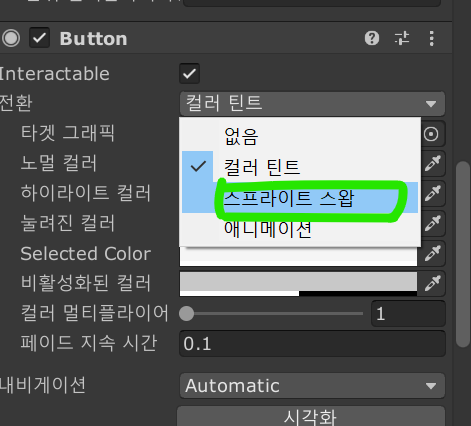Screen dimensions: 471x426
Task: Open the Button component preset settings icon
Action: tap(402, 38)
